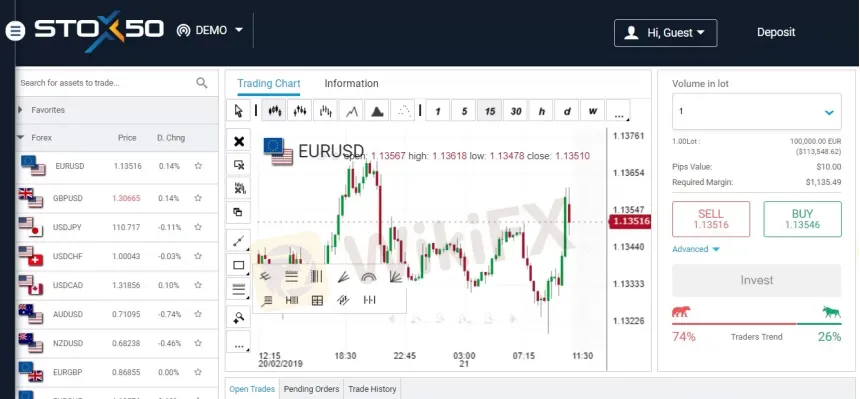
Task: Switch to the Information tab
Action: (x=351, y=83)
